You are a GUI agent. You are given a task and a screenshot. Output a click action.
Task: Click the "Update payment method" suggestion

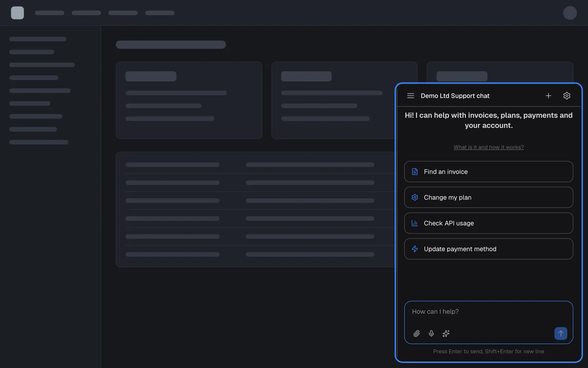click(489, 249)
